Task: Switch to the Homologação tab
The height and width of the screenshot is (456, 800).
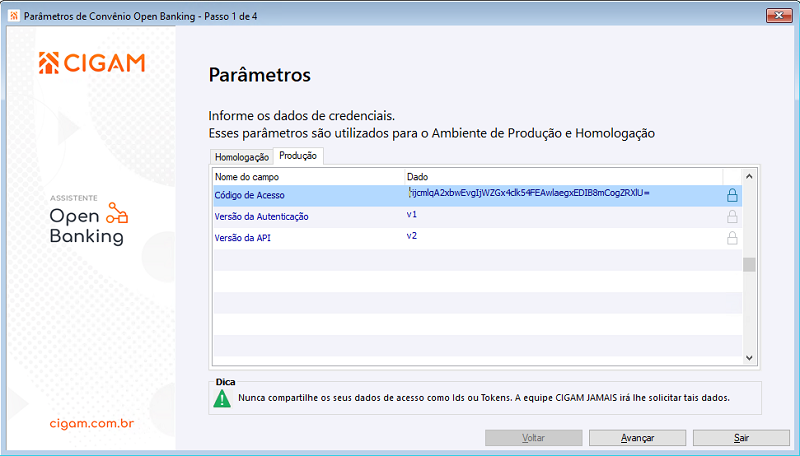Action: coord(241,157)
